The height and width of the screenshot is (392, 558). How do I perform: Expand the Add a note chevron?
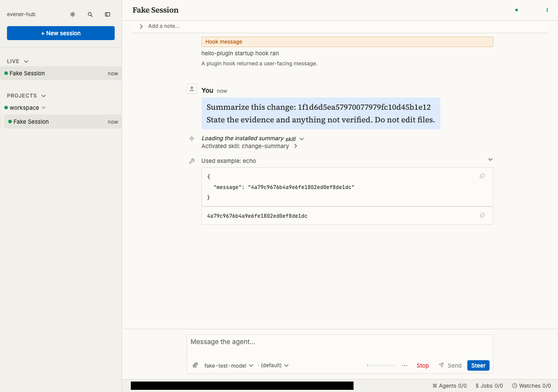point(141,27)
